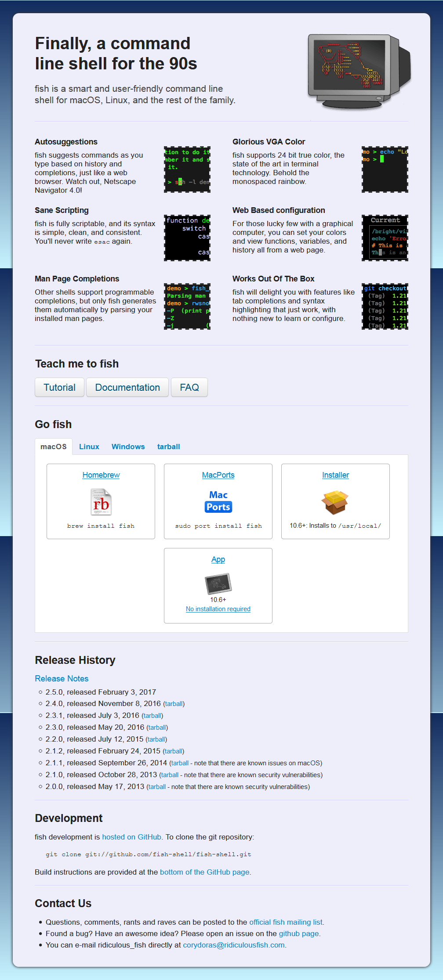Click the Man Page Completions heading
This screenshot has height=980, width=443.
(x=77, y=279)
